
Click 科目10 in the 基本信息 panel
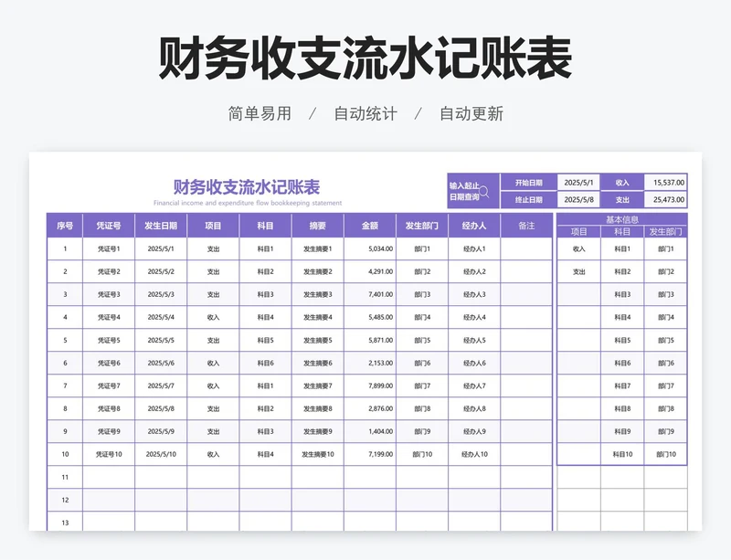(x=622, y=454)
